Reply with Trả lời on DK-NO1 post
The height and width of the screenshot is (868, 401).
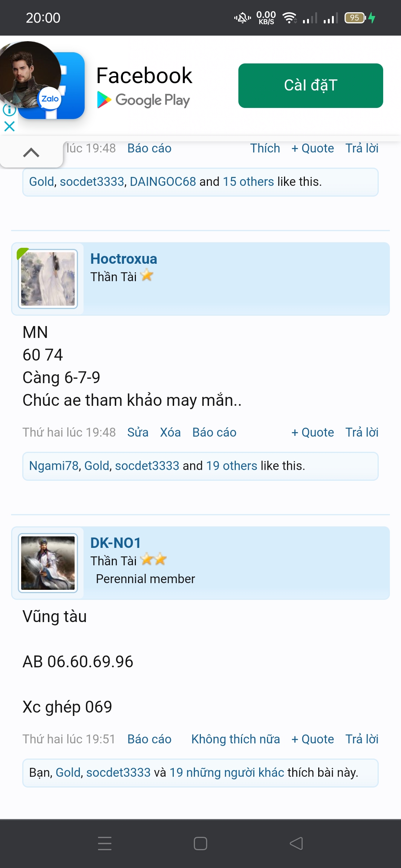coord(362,739)
